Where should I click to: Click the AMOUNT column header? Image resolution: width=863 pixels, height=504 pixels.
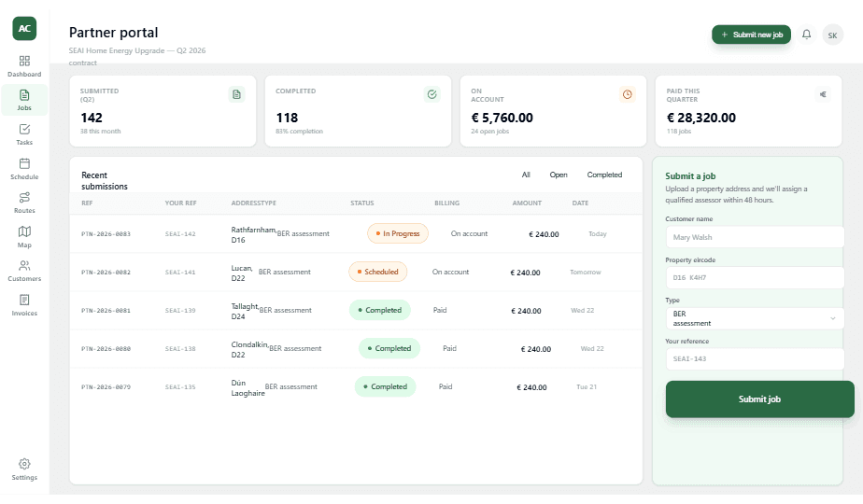click(527, 203)
